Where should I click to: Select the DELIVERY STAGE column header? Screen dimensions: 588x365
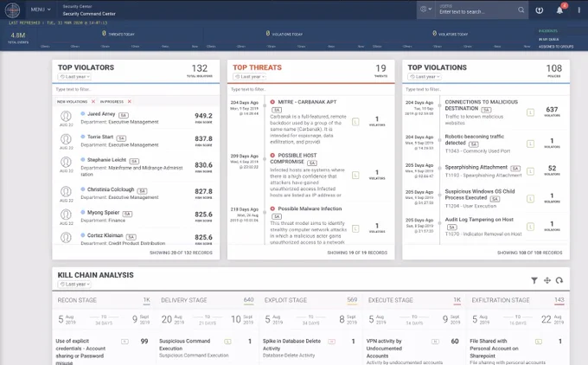[x=183, y=300]
